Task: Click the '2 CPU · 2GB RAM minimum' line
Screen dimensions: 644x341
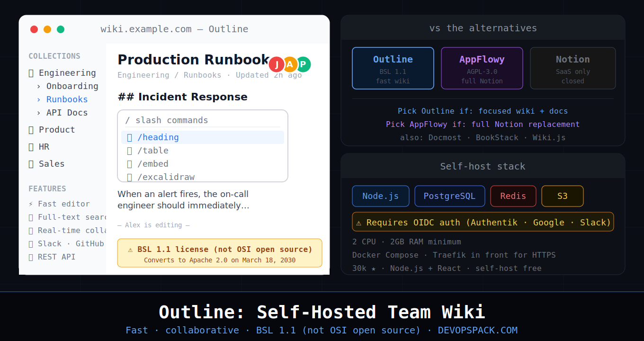Action: (407, 242)
